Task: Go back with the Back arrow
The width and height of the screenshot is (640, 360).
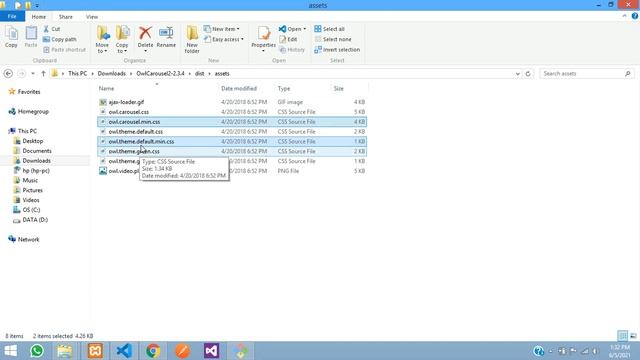Action: pos(8,73)
